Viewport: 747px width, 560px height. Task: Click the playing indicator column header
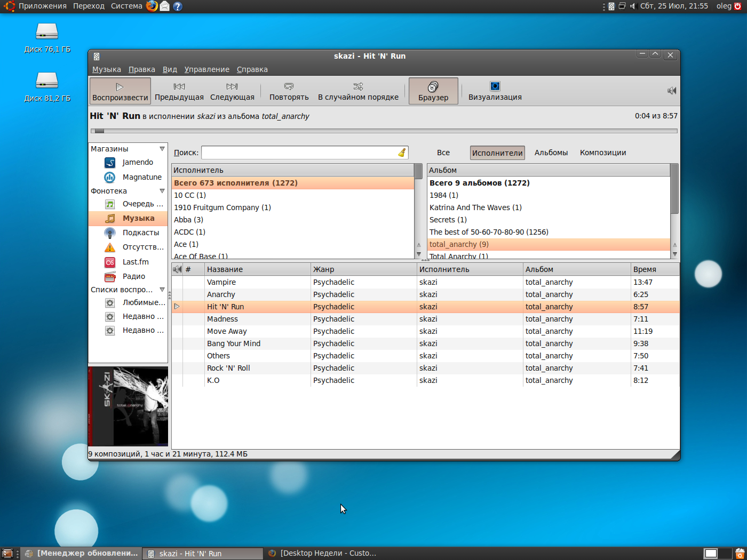click(177, 269)
